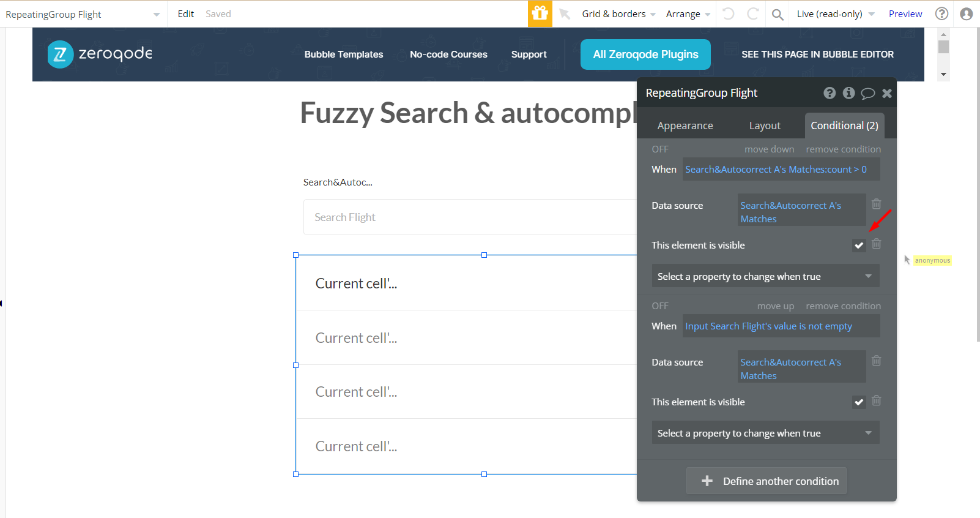
Task: Switch to the Conditional (2) tab
Action: tap(844, 126)
